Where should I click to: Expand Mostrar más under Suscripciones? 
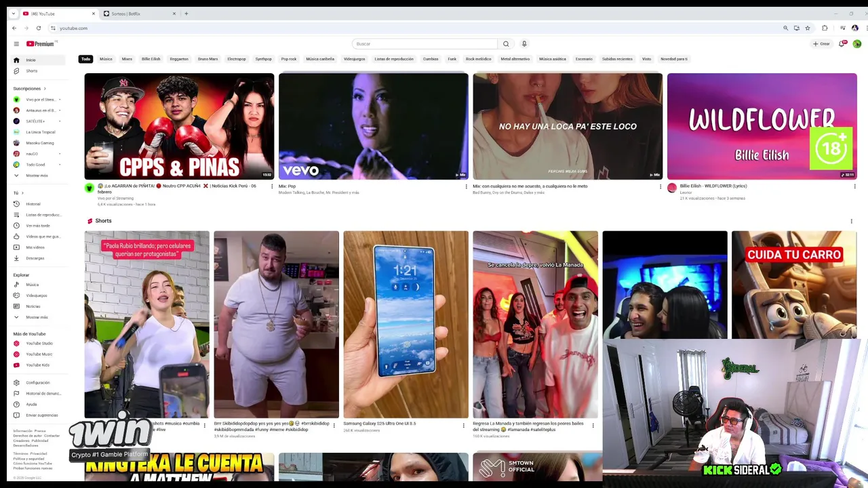pos(38,176)
